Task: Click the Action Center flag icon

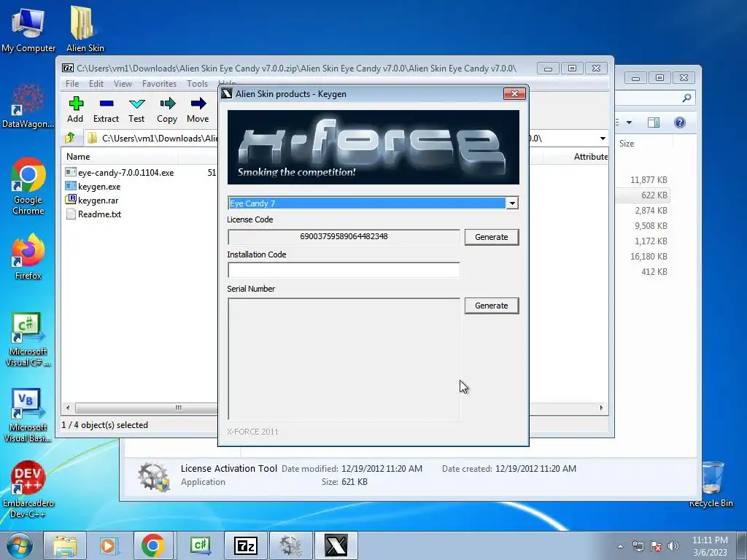Action: (656, 546)
